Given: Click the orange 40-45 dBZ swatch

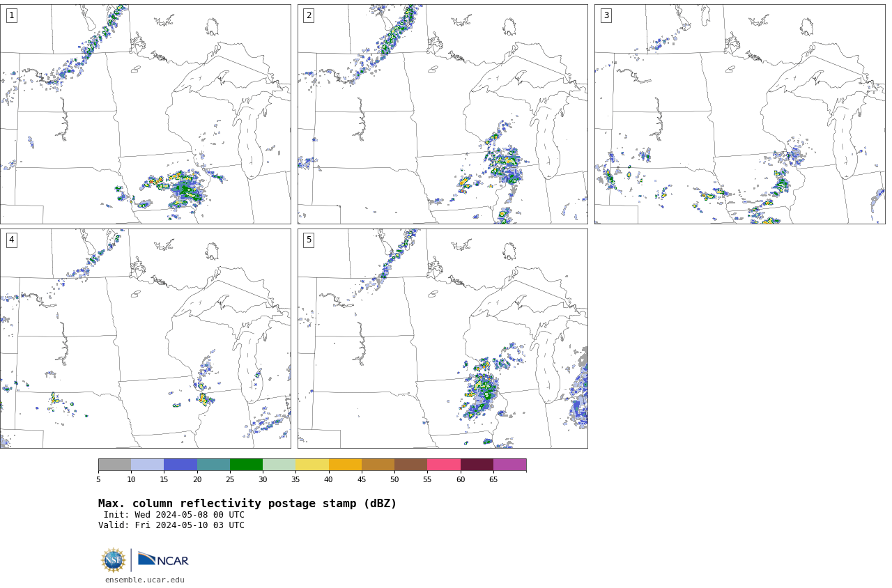Looking at the screenshot, I should [x=345, y=465].
